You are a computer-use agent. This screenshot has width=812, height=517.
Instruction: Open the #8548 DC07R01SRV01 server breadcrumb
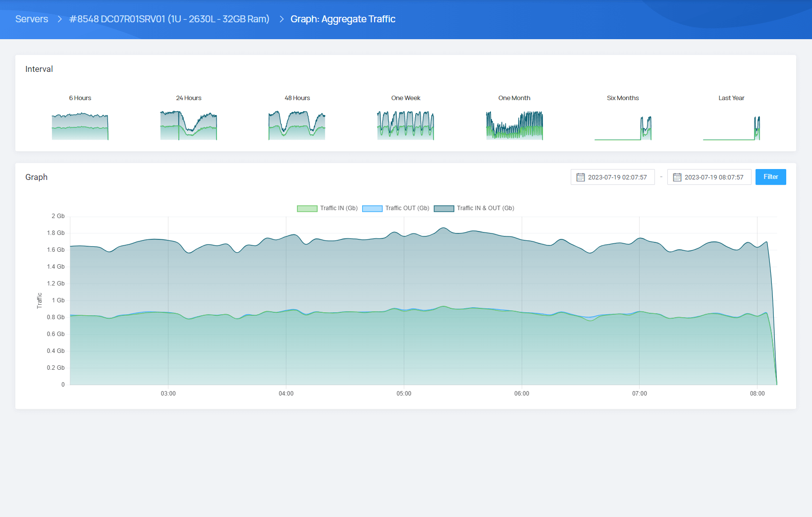click(x=169, y=19)
